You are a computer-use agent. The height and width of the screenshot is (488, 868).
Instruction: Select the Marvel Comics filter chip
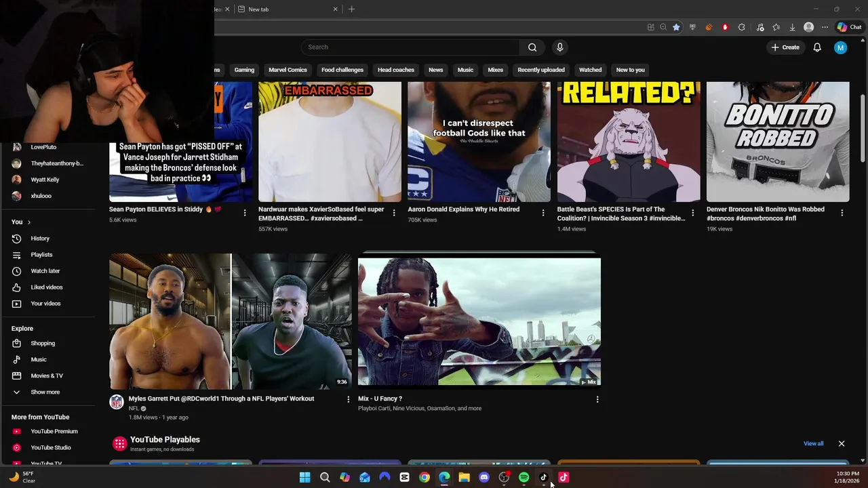click(288, 70)
